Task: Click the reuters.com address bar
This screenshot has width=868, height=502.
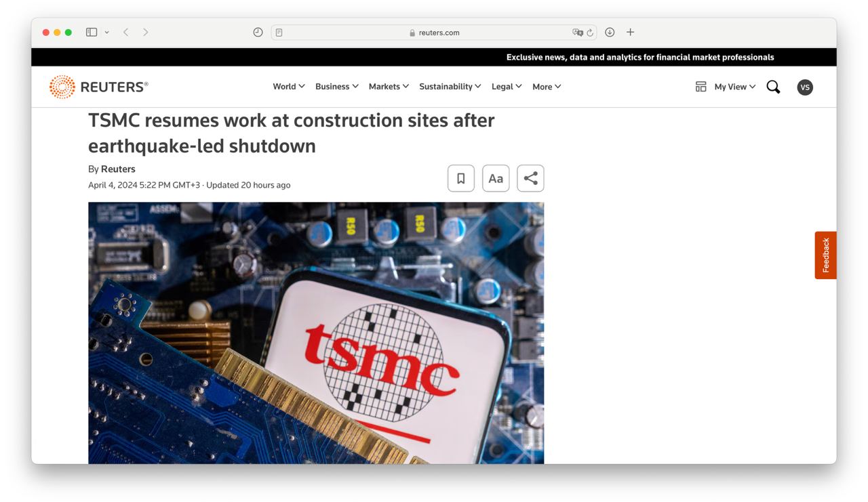Action: (434, 33)
